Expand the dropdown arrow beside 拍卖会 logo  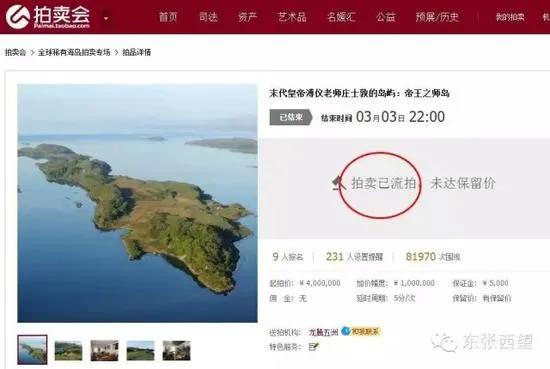[x=106, y=18]
